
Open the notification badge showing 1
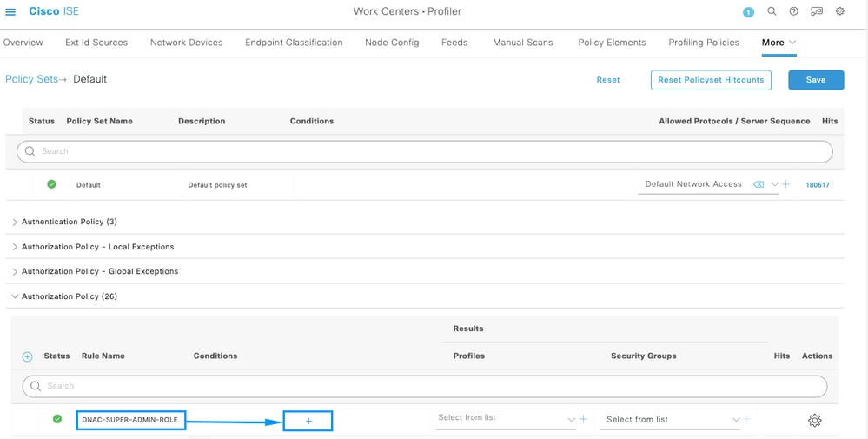[x=748, y=12]
